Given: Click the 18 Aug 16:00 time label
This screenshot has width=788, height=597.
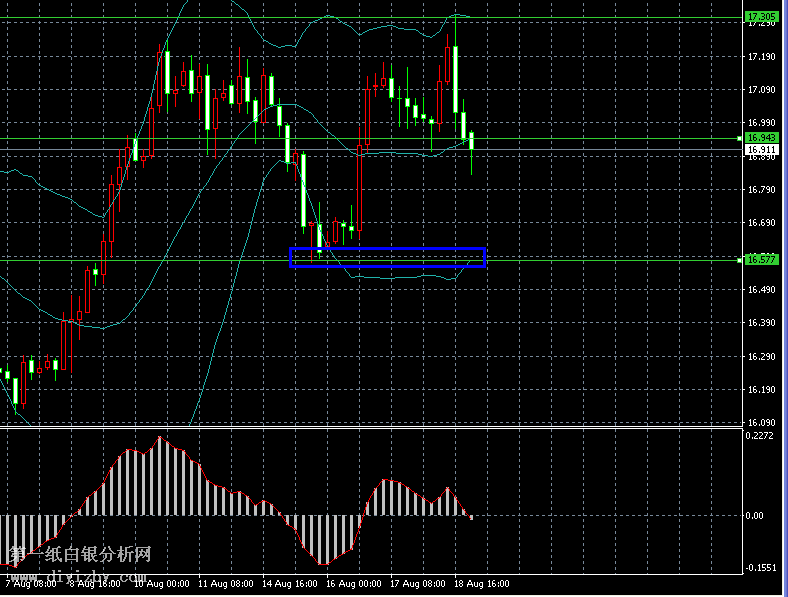Looking at the screenshot, I should (x=483, y=583).
